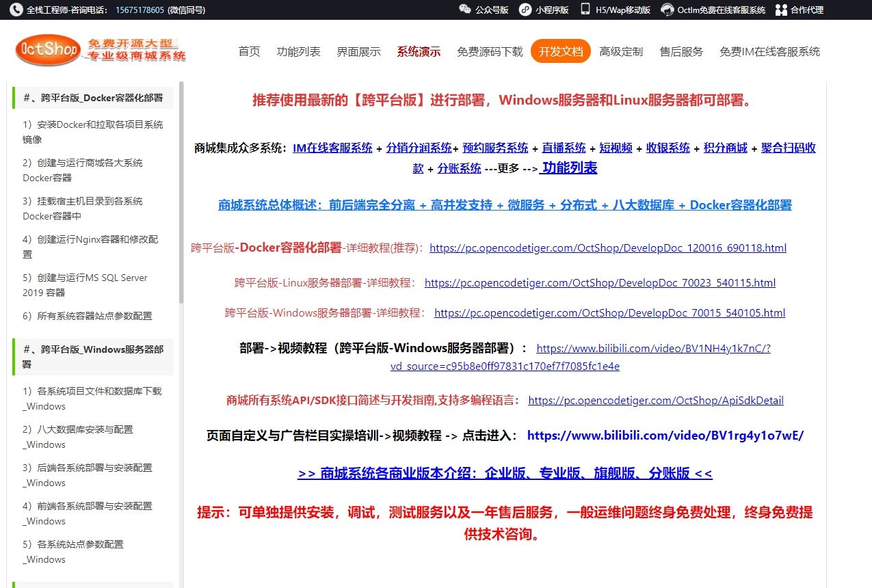
Task: Click the red heading 推荐使用最新的【跨平台版】进行部署
Action: tap(505, 101)
